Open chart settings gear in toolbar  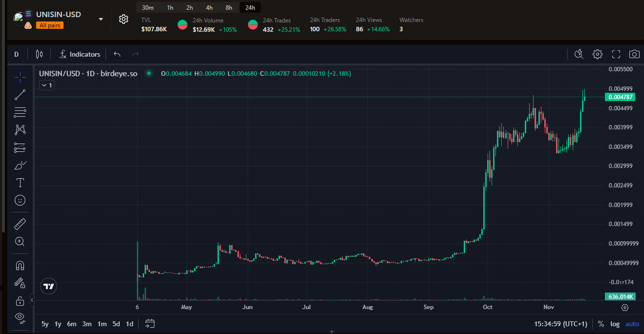[x=597, y=54]
